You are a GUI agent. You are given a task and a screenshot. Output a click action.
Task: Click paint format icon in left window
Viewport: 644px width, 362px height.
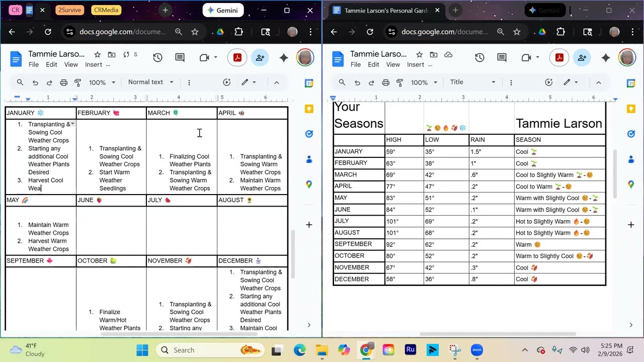(77, 82)
